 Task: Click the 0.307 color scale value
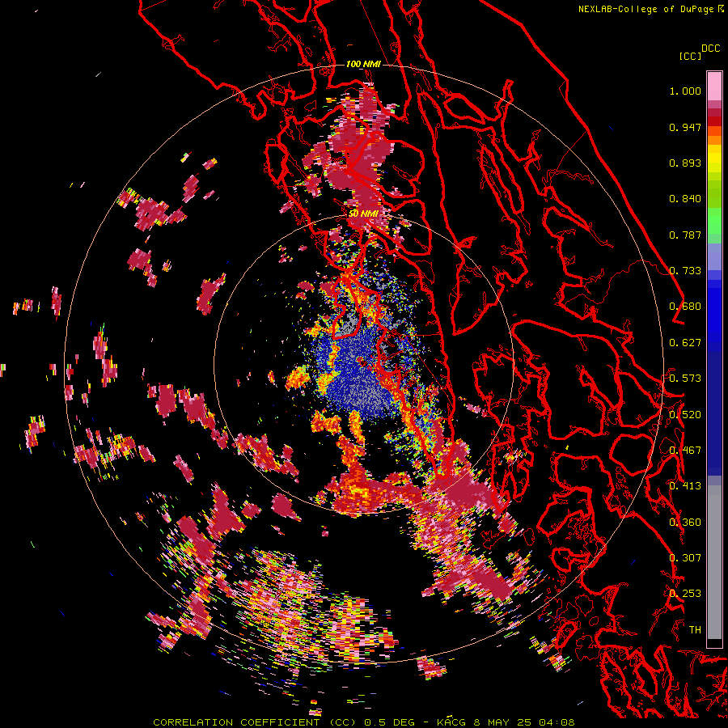click(x=685, y=558)
